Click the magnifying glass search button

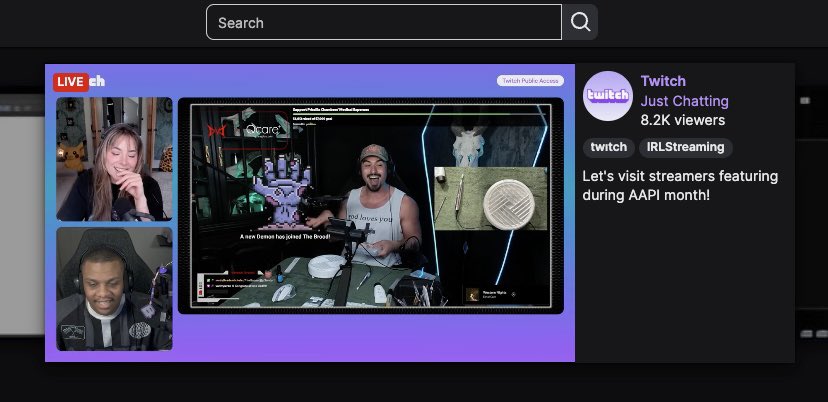[x=580, y=22]
